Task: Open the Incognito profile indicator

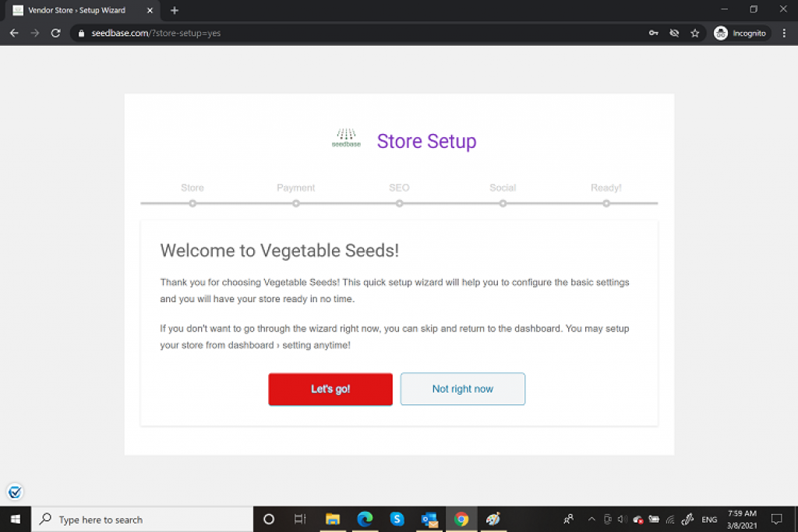Action: tap(741, 33)
